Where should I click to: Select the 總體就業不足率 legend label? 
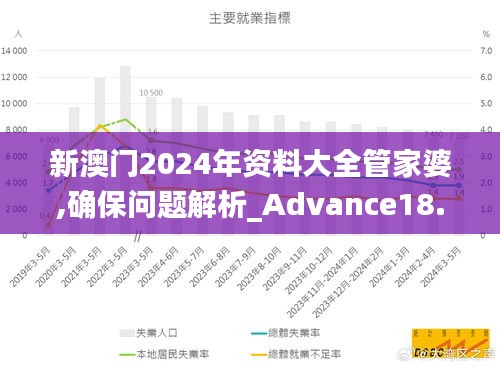click(304, 354)
